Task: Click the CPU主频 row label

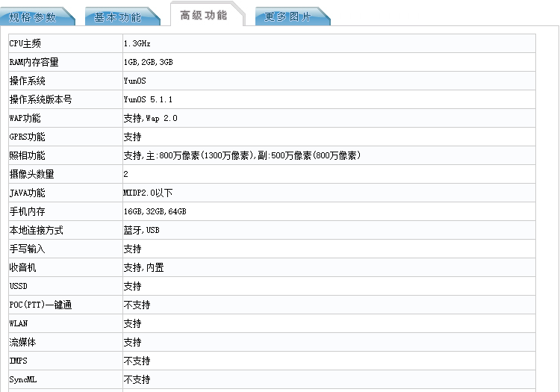Action: pos(25,44)
